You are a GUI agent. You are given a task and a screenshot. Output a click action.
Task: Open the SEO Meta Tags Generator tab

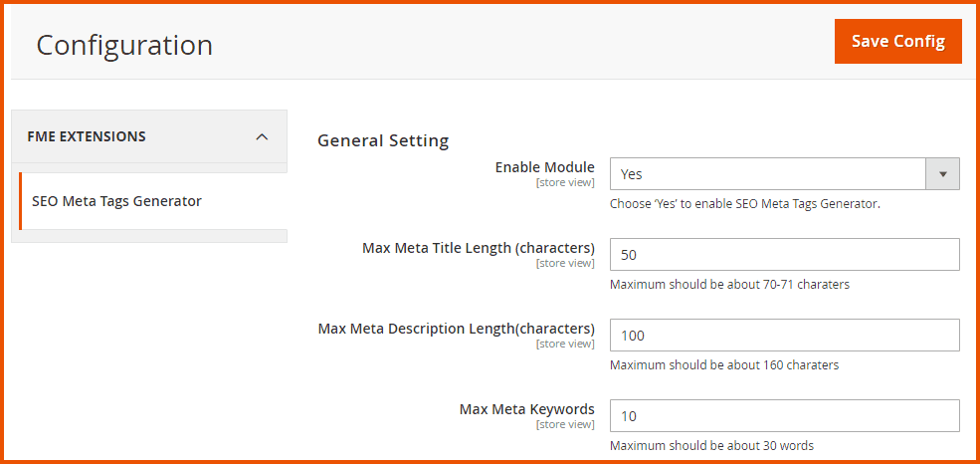tap(116, 201)
